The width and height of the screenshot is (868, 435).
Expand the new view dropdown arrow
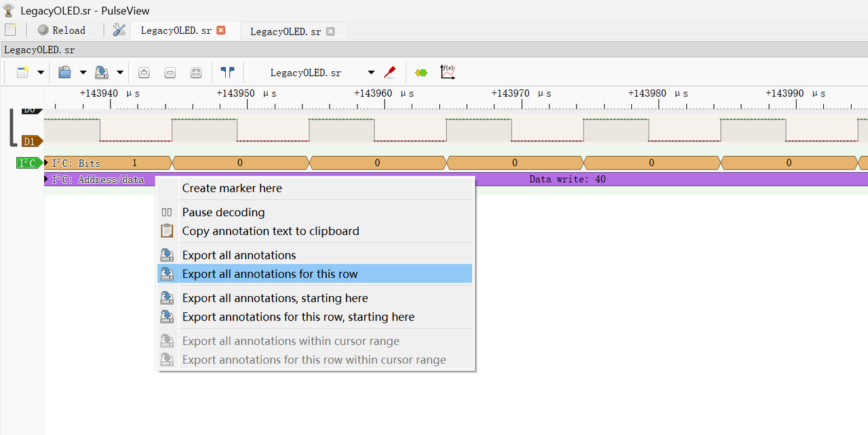[41, 72]
